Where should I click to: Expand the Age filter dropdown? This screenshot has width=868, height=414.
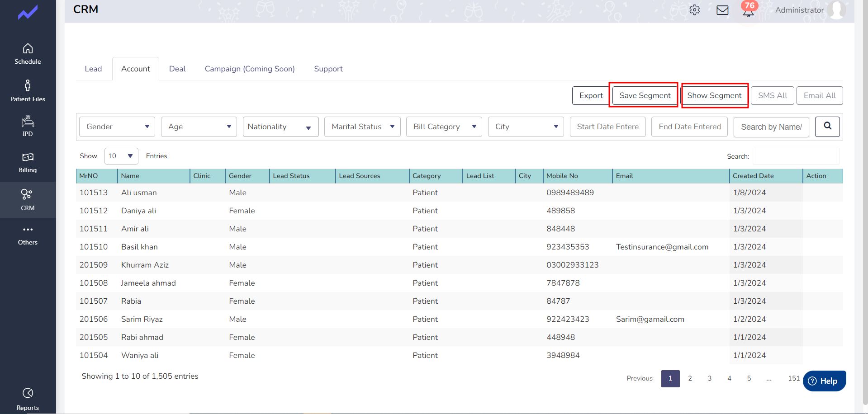coord(199,127)
